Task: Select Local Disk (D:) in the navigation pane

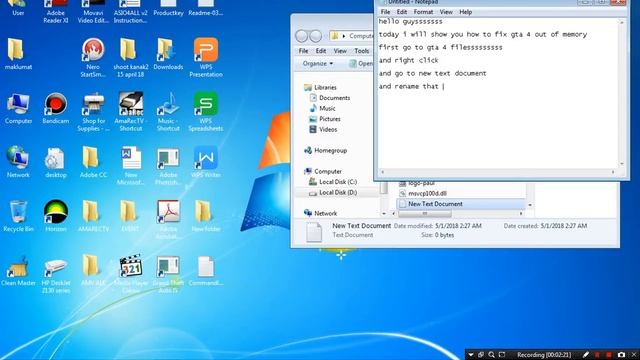Action: [x=333, y=193]
